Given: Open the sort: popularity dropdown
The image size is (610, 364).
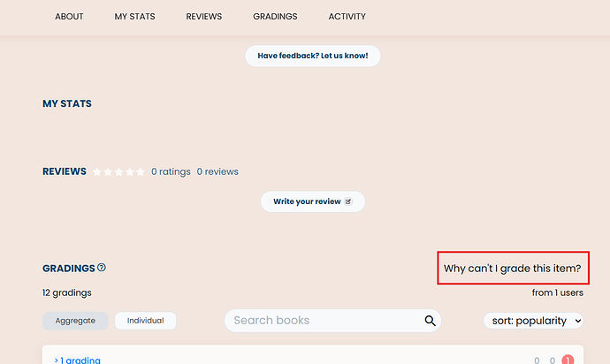Looking at the screenshot, I should (x=533, y=321).
